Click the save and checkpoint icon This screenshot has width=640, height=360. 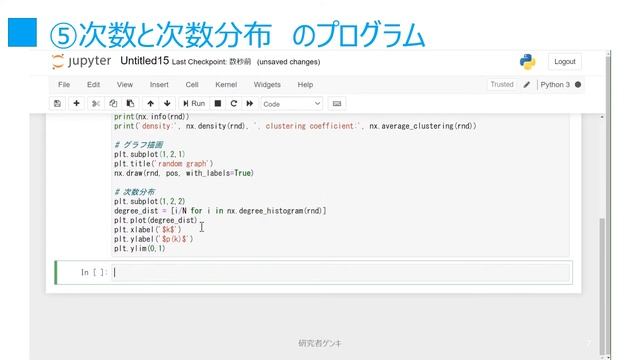point(58,104)
